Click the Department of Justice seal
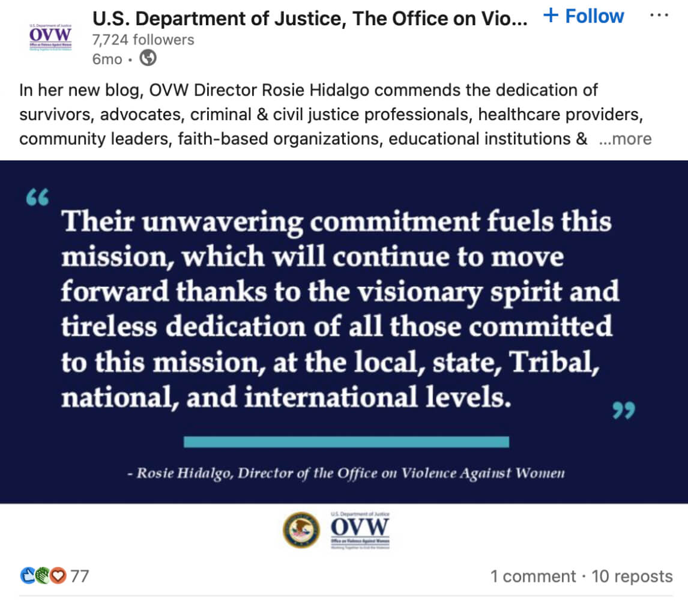The image size is (688, 616). click(x=301, y=530)
